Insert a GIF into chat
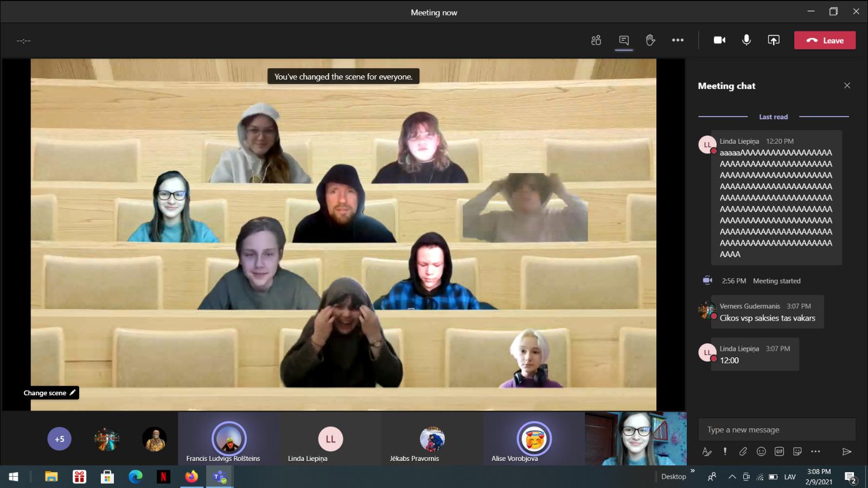The width and height of the screenshot is (868, 488). 779,451
